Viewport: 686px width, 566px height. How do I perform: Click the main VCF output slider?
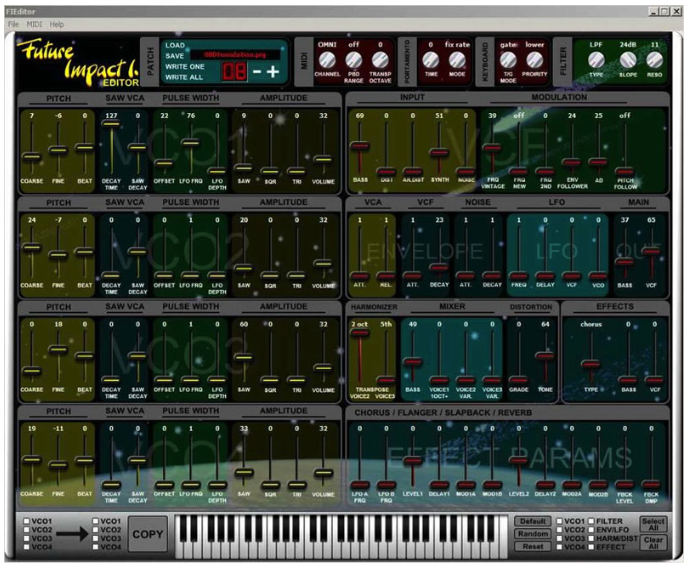tap(651, 251)
